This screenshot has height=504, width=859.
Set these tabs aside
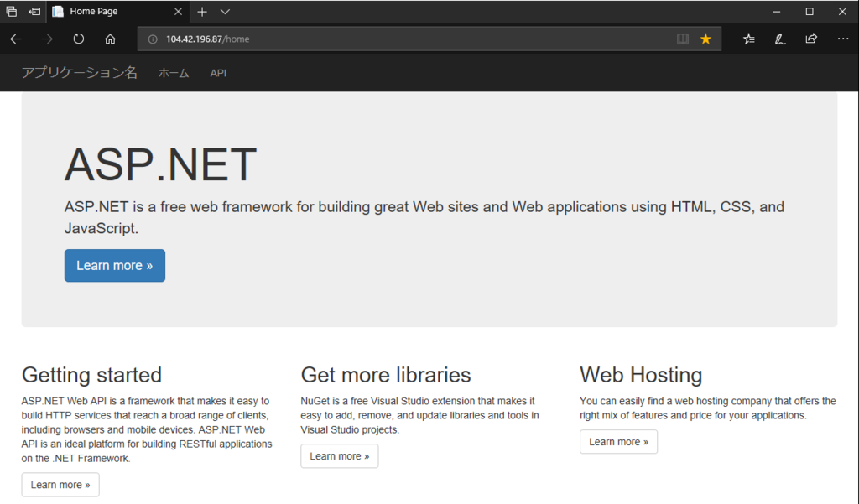34,11
